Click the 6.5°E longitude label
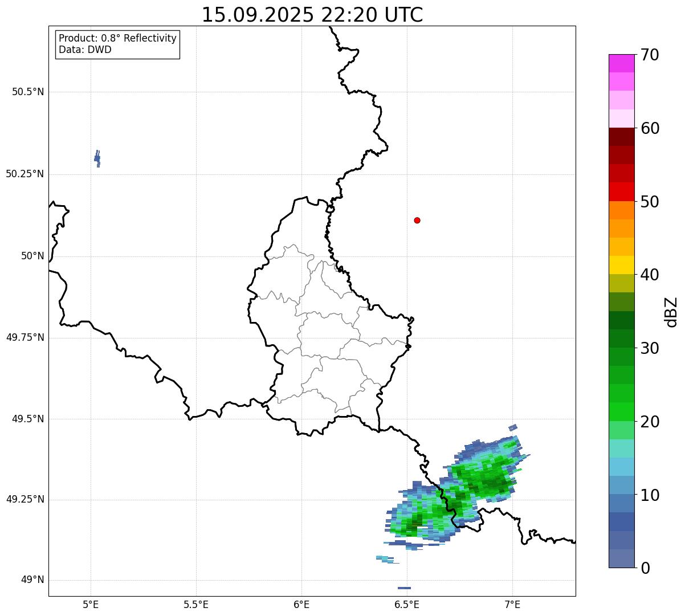This screenshot has width=685, height=616. click(407, 604)
